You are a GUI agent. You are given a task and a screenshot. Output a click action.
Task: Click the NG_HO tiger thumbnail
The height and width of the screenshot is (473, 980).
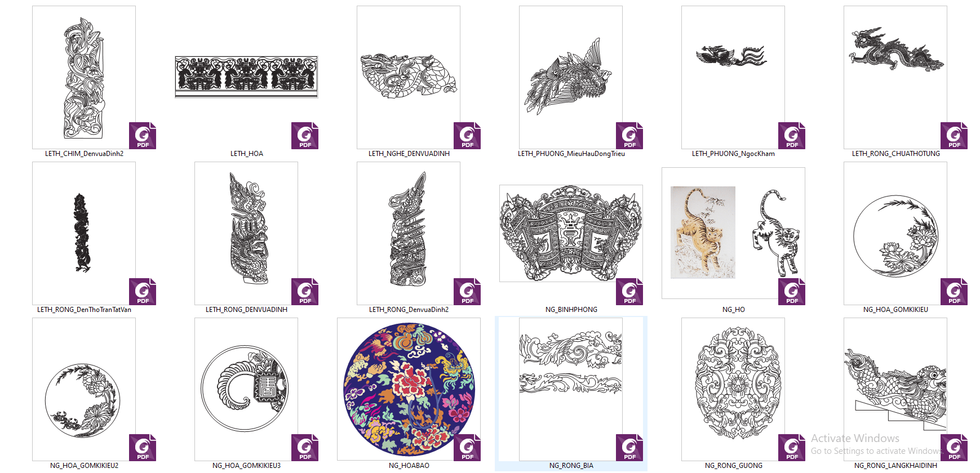(x=733, y=233)
